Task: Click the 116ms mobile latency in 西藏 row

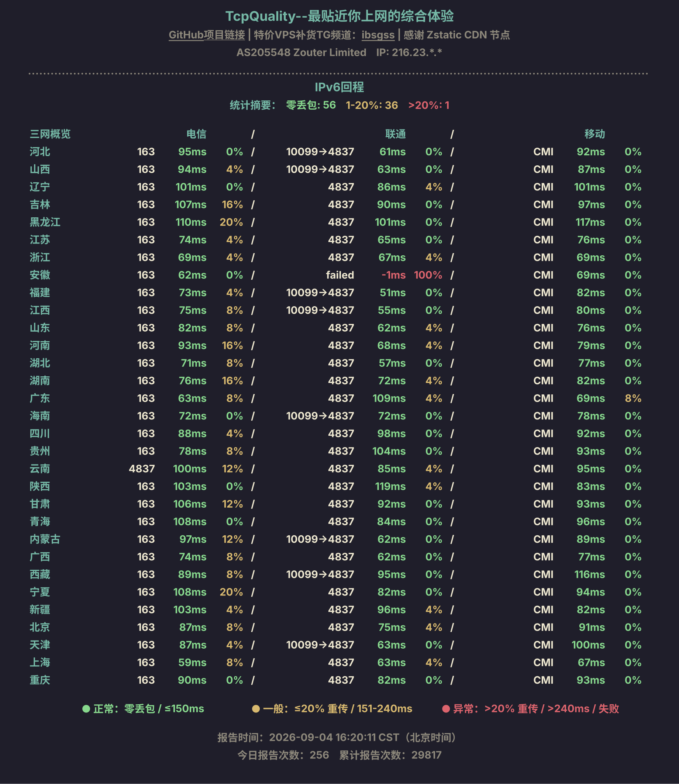Action: [x=590, y=574]
